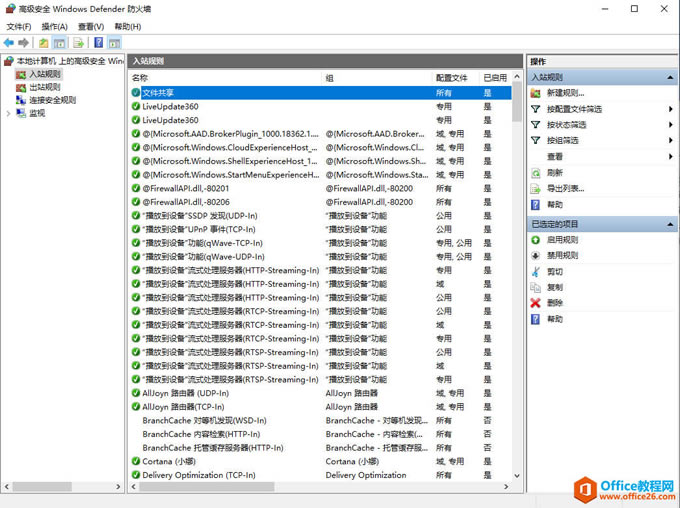Click the 监视 tree icon
The image size is (680, 508).
point(21,113)
